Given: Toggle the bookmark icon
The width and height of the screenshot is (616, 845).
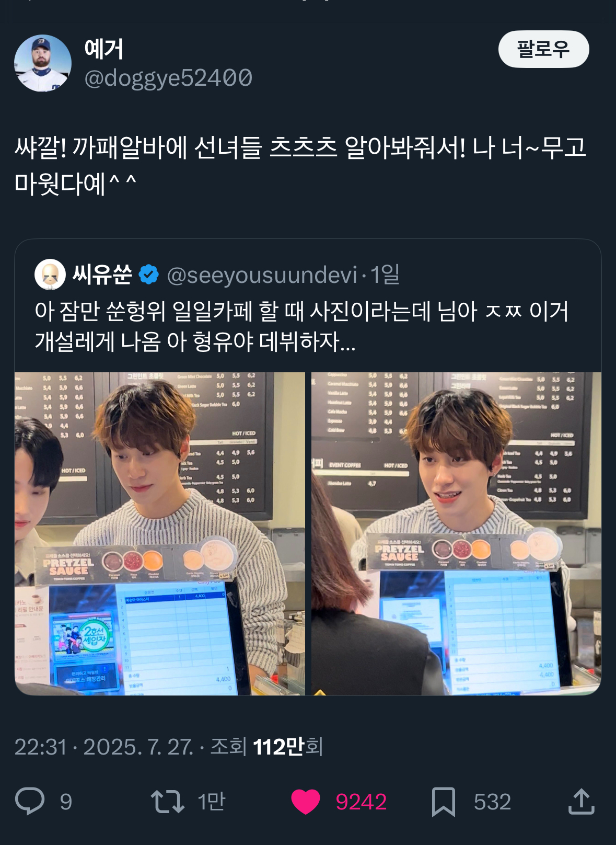Looking at the screenshot, I should (444, 802).
